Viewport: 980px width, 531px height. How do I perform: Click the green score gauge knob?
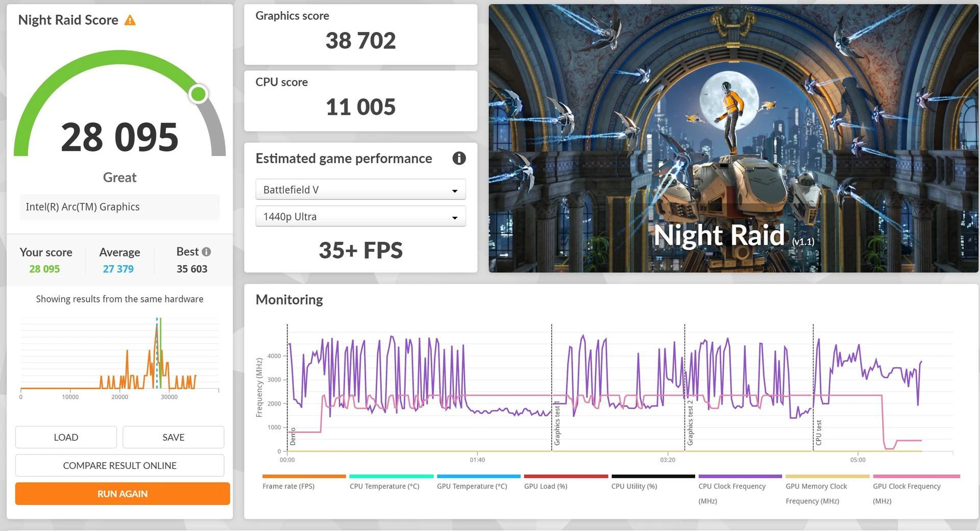[x=198, y=94]
